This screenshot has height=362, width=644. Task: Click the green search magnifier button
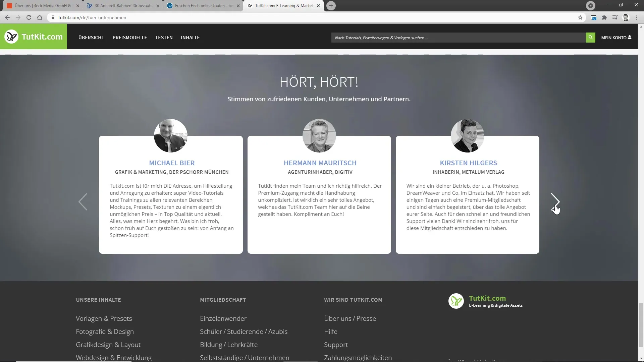(x=590, y=38)
